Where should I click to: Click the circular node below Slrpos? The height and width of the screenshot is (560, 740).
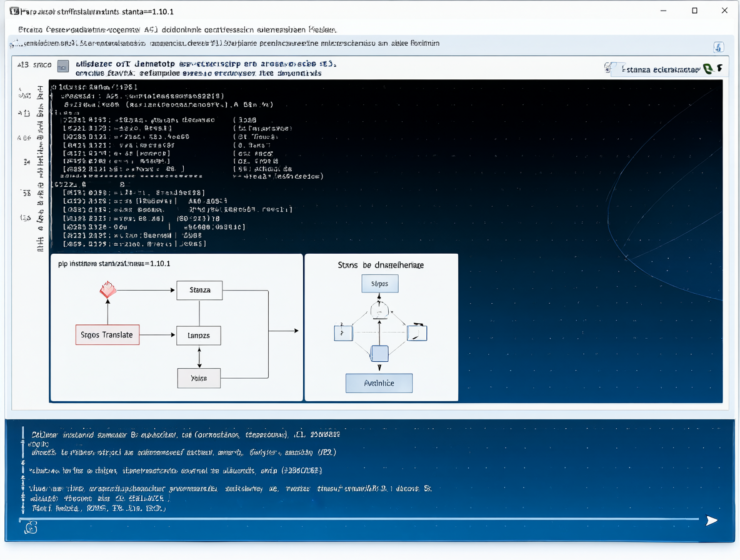(379, 311)
